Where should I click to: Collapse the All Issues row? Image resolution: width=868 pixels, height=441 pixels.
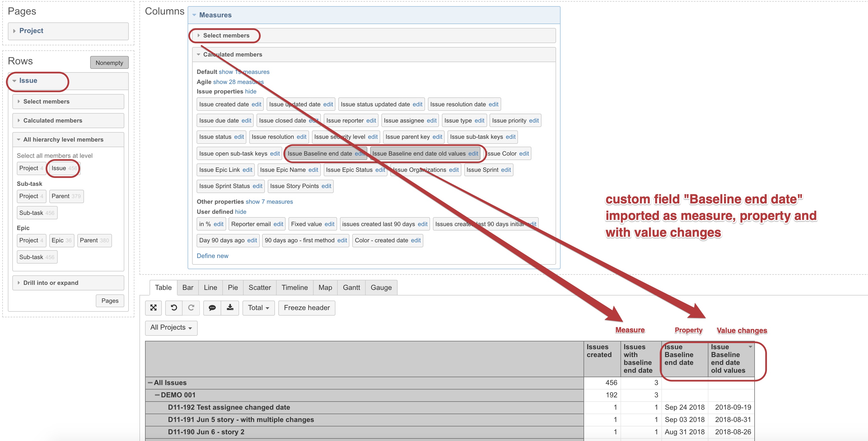click(150, 383)
